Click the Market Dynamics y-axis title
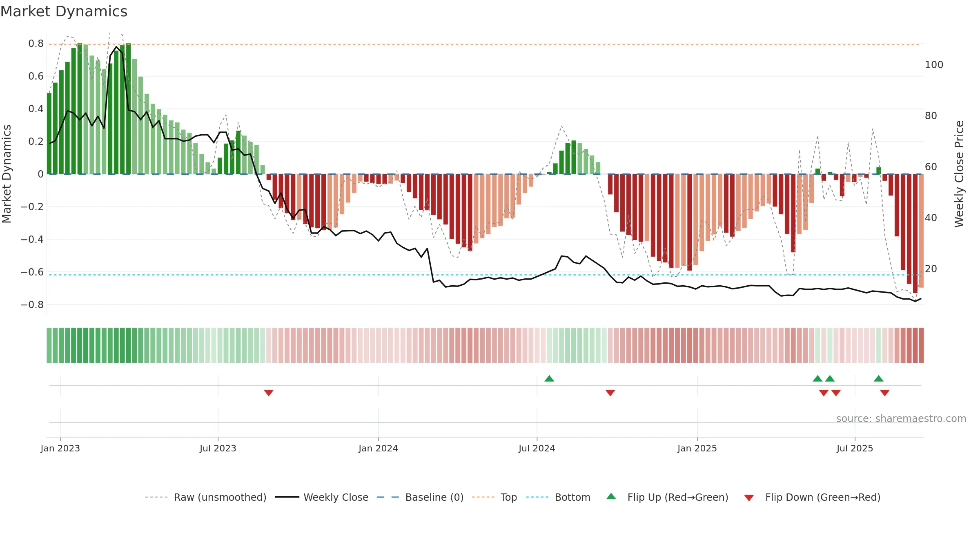The image size is (980, 551). pos(7,174)
